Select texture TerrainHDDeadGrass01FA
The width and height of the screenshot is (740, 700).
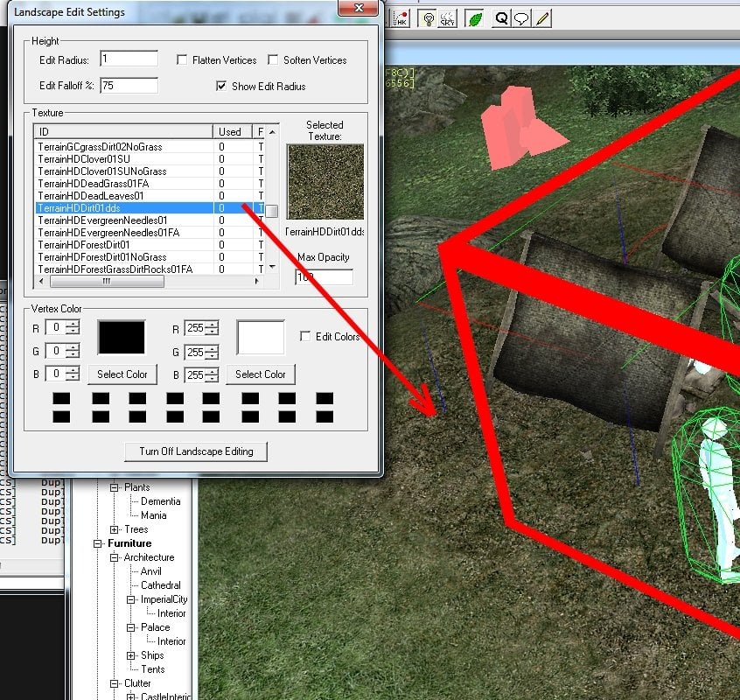(x=149, y=184)
